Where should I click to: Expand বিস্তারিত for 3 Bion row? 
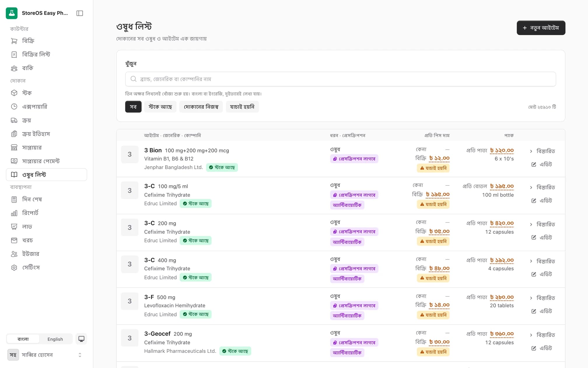coord(542,151)
